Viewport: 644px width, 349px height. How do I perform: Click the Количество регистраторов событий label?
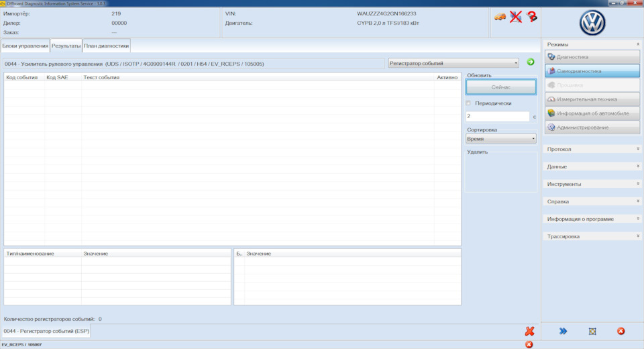click(49, 319)
